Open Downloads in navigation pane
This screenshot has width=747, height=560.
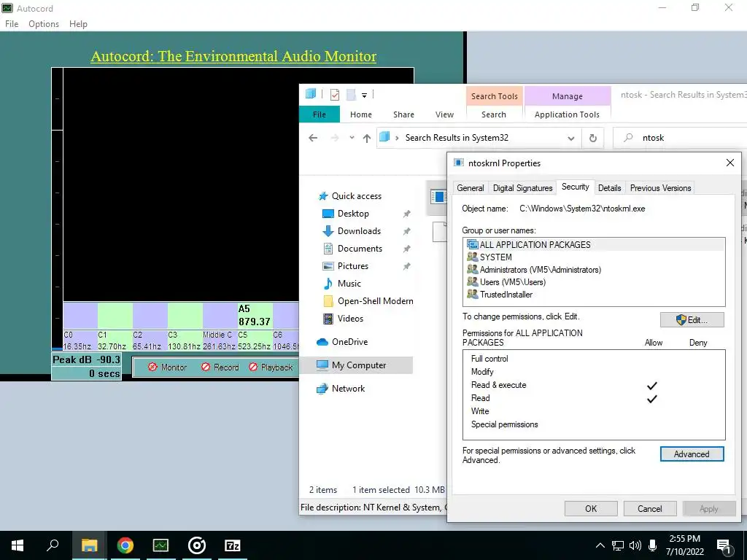point(359,231)
